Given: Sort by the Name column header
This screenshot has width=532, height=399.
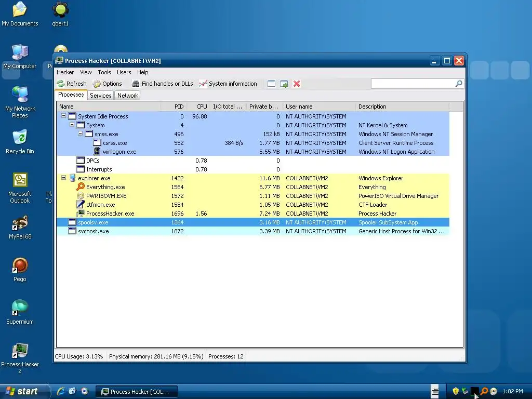Looking at the screenshot, I should [109, 107].
